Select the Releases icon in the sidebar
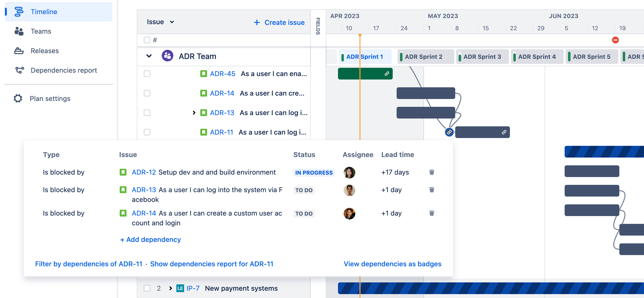 click(19, 51)
